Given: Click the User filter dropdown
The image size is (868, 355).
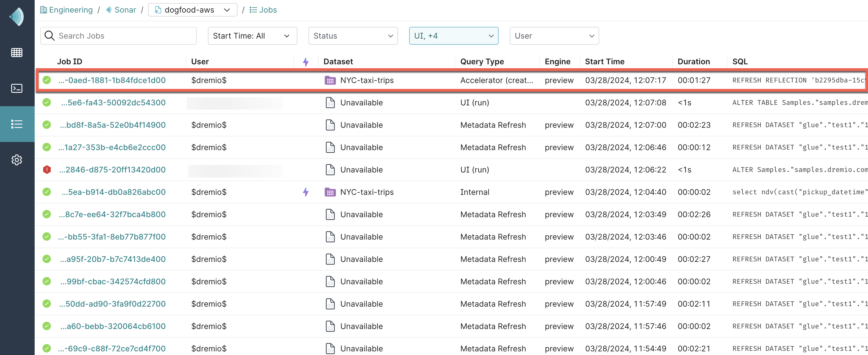Looking at the screenshot, I should (553, 35).
